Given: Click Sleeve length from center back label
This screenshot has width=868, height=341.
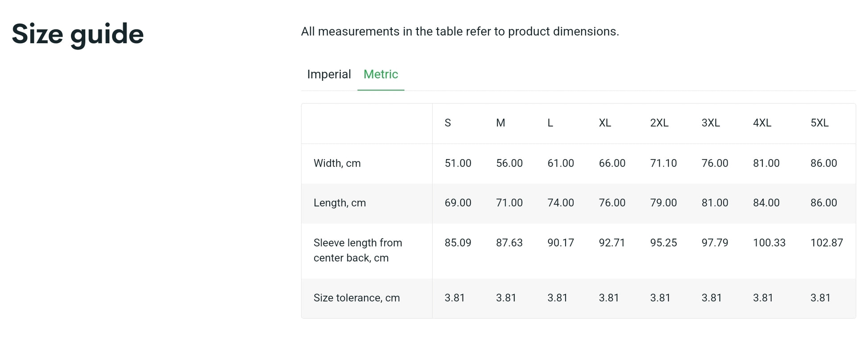Looking at the screenshot, I should pyautogui.click(x=358, y=251).
